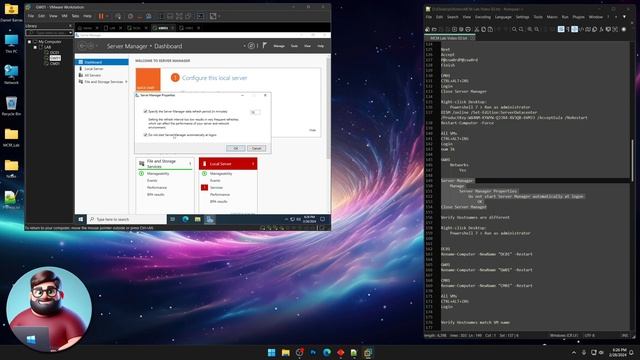Click guest Type here to search box
This screenshot has width=640, height=360.
(127, 220)
